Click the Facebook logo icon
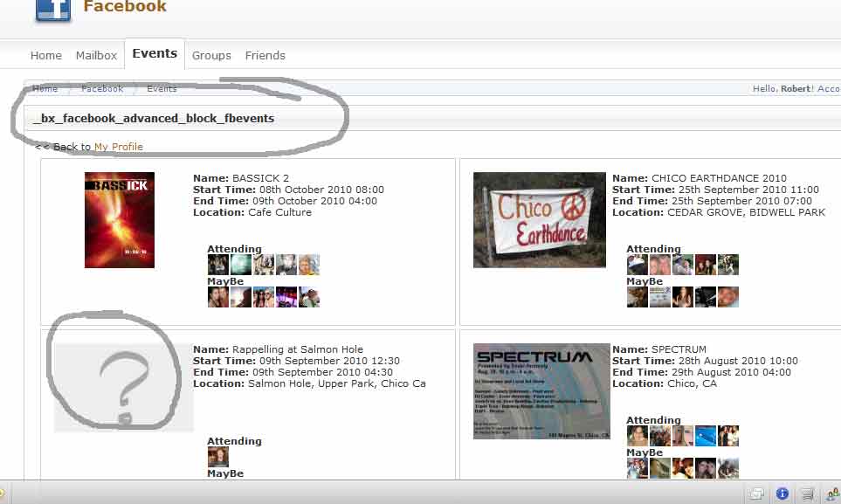841x504 pixels. [x=53, y=9]
